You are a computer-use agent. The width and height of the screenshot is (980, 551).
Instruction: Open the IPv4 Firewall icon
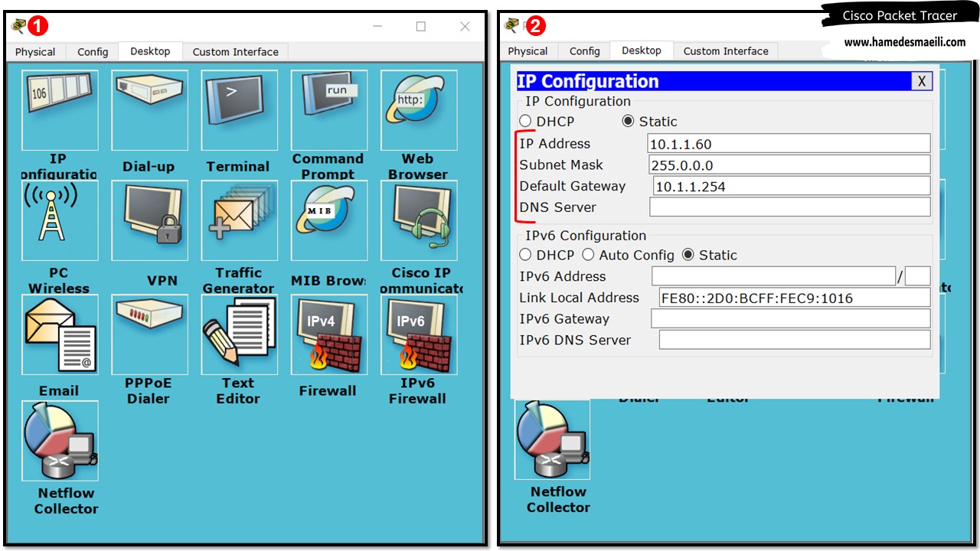point(329,334)
